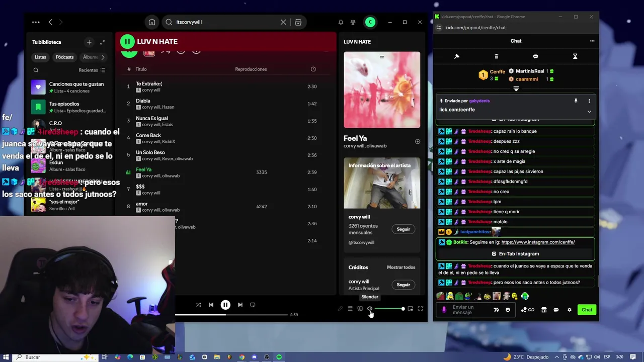Open connect to a device icon
This screenshot has height=362, width=644.
pyautogui.click(x=360, y=309)
